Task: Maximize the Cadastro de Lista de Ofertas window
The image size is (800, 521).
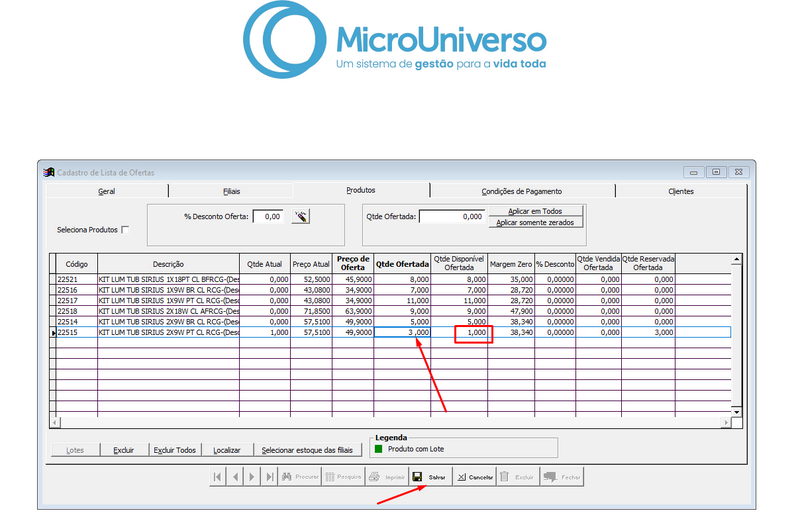Action: [716, 172]
